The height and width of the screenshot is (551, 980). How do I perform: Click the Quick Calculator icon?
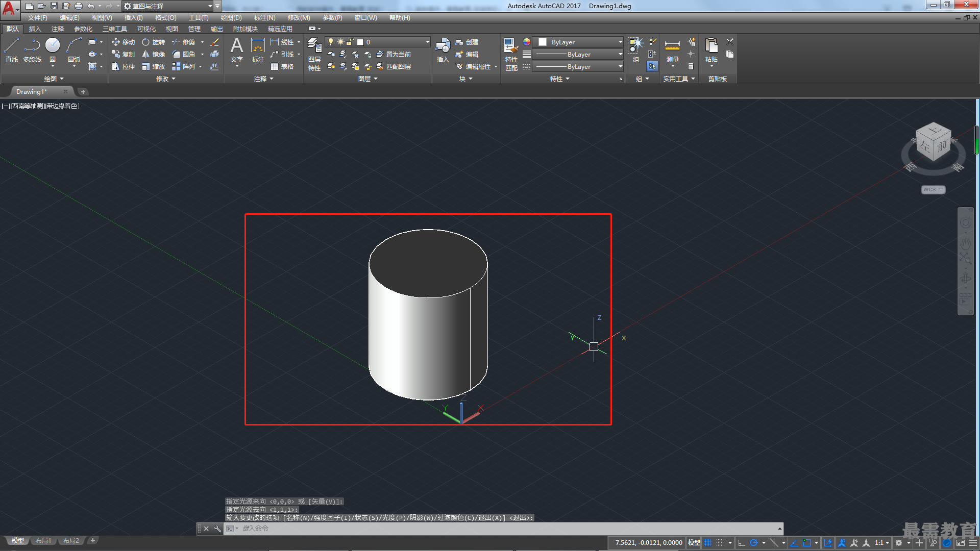(x=691, y=66)
